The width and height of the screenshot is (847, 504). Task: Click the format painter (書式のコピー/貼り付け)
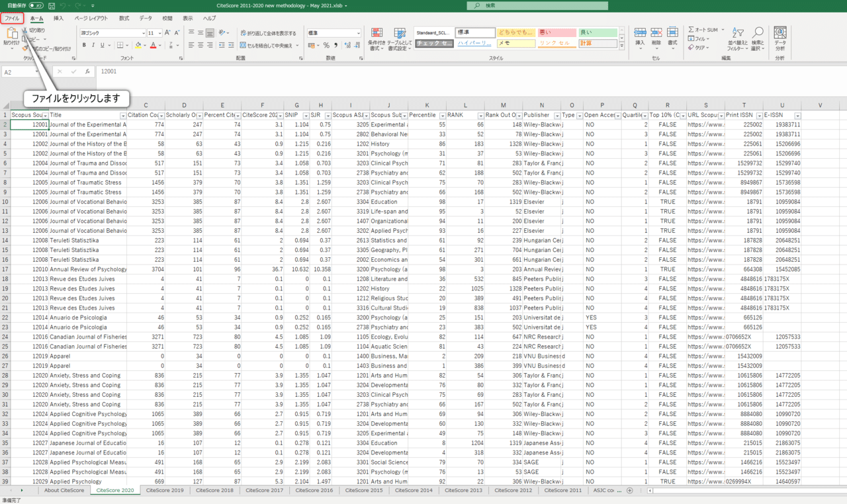(48, 48)
